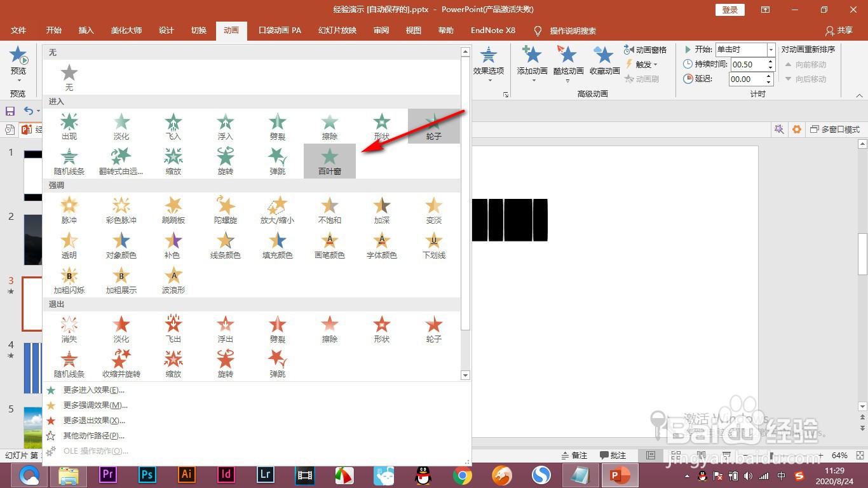This screenshot has height=488, width=868.
Task: Apply the 加粗闪烁 emphasis animation
Action: (69, 280)
